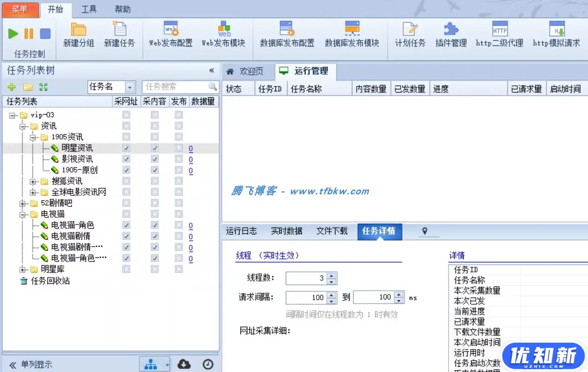Viewport: 588px width, 372px height.
Task: Expand the 全球电影资讯网 folder
Action: pyautogui.click(x=33, y=192)
